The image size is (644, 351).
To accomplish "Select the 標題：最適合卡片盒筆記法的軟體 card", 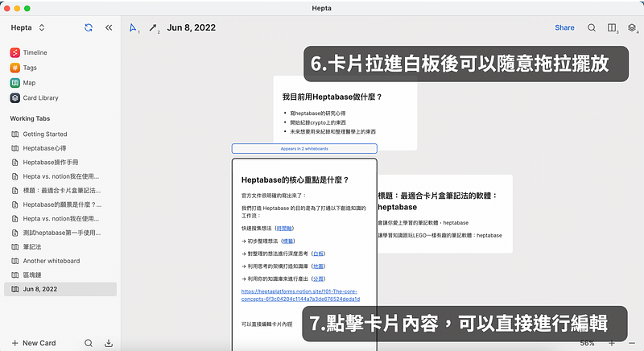I will pyautogui.click(x=445, y=213).
